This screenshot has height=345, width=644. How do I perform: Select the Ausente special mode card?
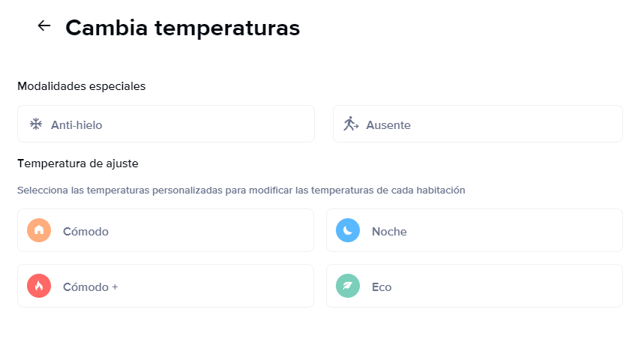(478, 124)
